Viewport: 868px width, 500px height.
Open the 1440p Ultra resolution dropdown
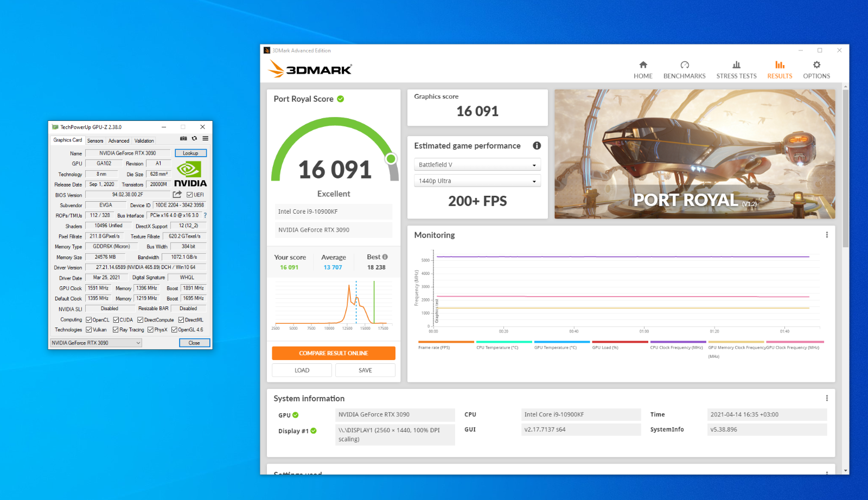click(477, 181)
